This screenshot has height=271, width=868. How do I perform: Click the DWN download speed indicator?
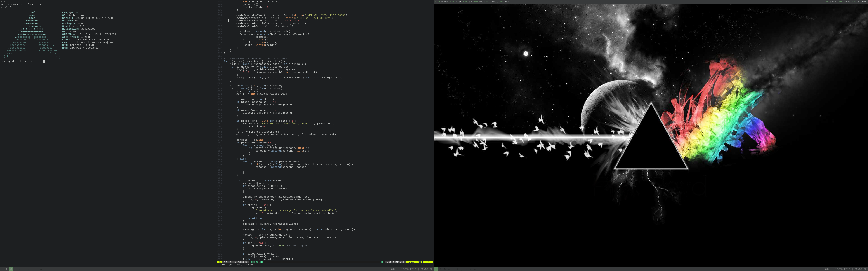tap(479, 2)
